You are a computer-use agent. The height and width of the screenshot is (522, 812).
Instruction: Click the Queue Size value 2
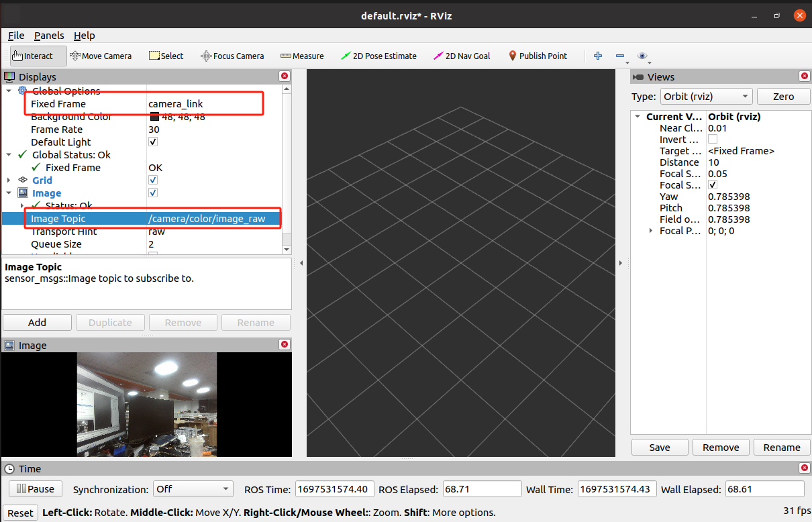[x=151, y=244]
